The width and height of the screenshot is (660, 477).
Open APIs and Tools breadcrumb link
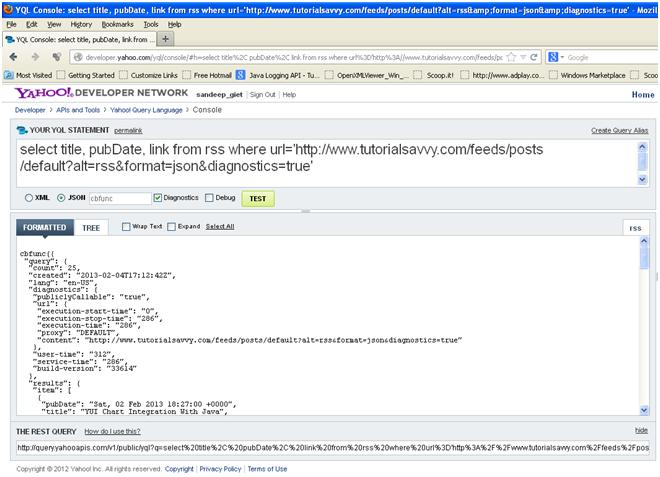tap(78, 110)
